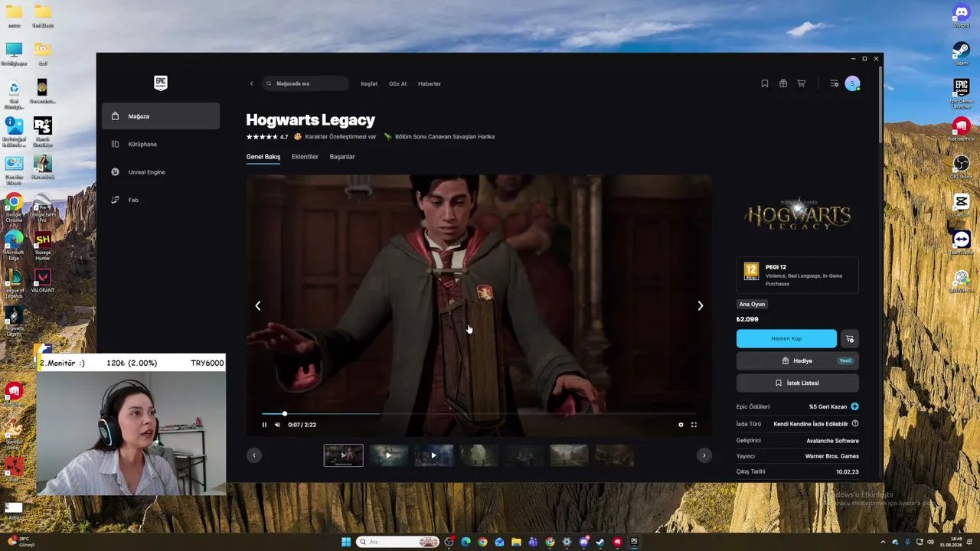Viewport: 980px width, 551px height.
Task: Go back with the top back arrow
Action: click(251, 83)
